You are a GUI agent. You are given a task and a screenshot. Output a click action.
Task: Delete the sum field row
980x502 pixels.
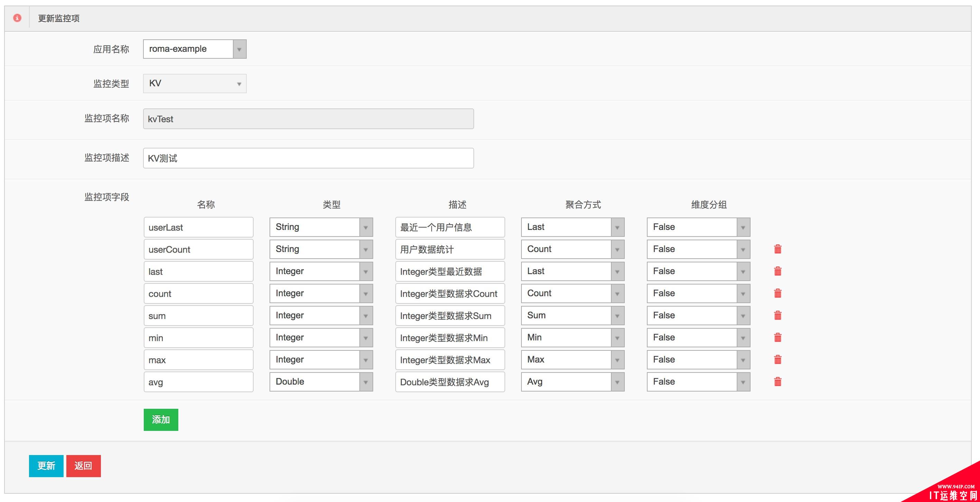[778, 315]
